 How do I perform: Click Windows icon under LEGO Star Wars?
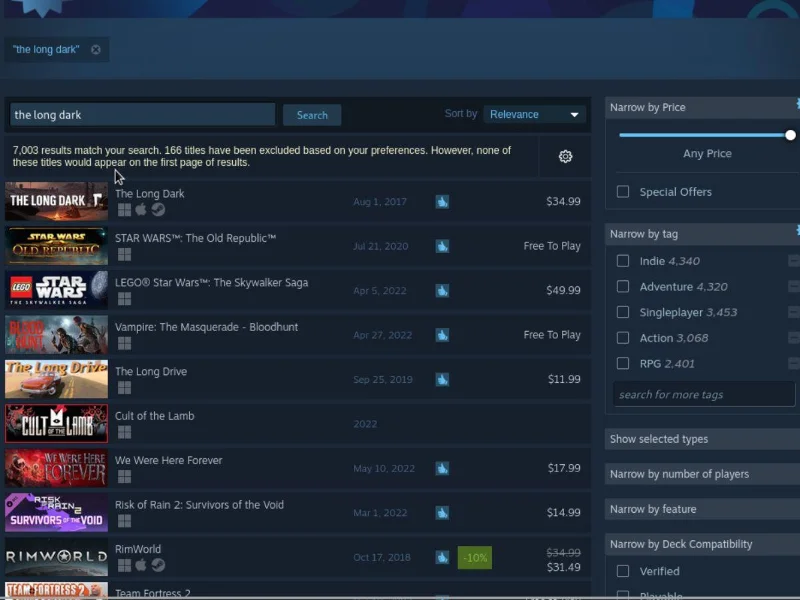(x=124, y=298)
